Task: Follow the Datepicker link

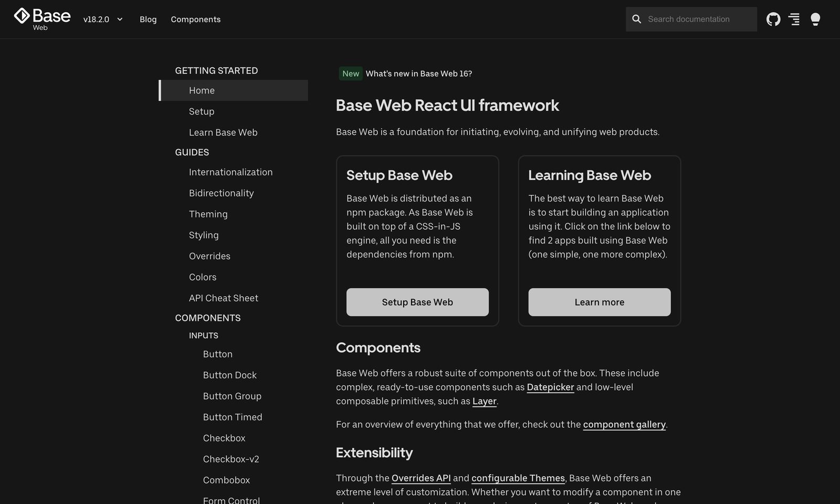Action: [x=550, y=387]
